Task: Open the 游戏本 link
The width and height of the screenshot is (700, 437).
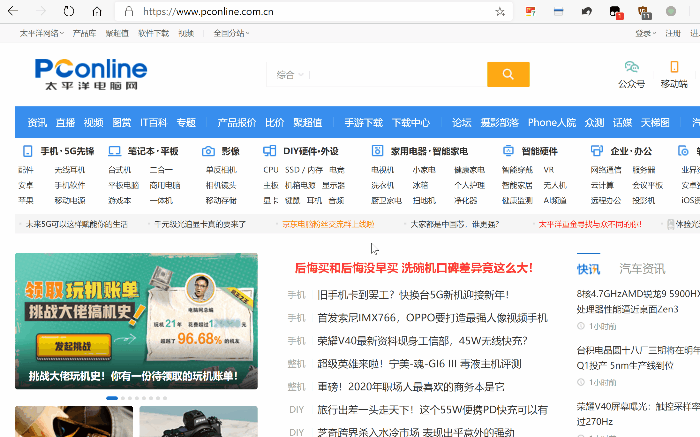Action: coord(119,200)
